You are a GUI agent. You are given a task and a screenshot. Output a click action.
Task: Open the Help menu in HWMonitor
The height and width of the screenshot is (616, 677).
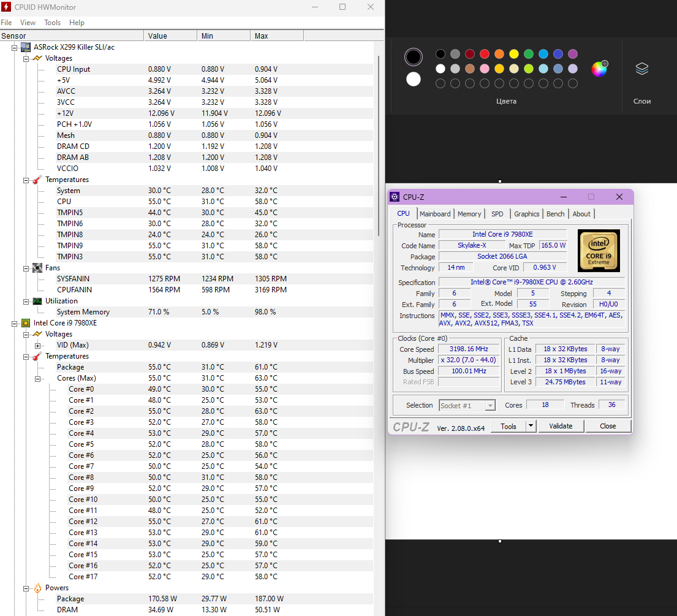tap(77, 23)
